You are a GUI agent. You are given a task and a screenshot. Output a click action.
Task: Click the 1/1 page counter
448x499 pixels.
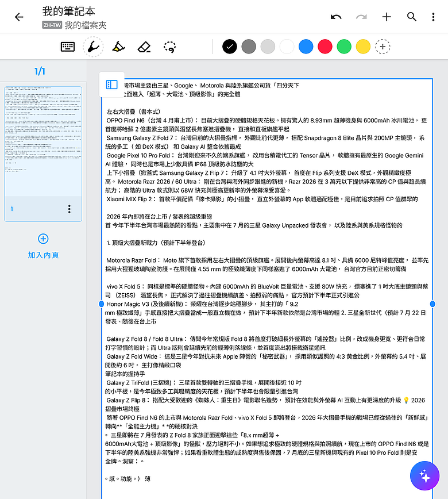[x=40, y=71]
